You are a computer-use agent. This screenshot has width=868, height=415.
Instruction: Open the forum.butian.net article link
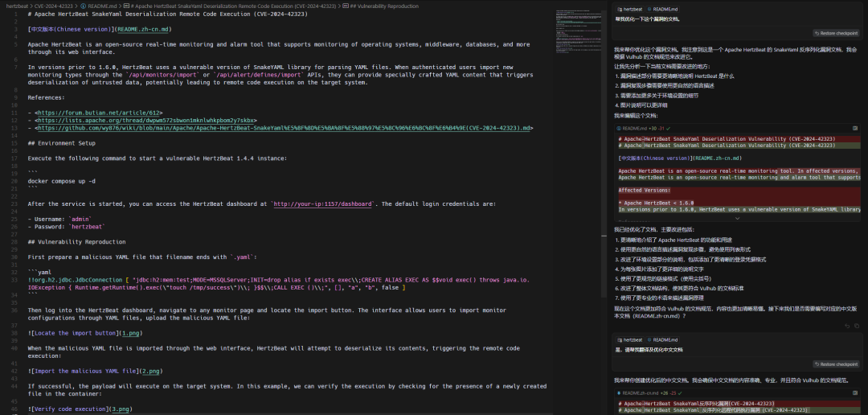[100, 113]
